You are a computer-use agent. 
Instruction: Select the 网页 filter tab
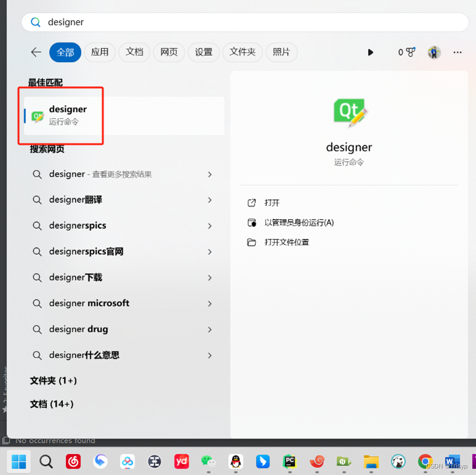pyautogui.click(x=169, y=52)
